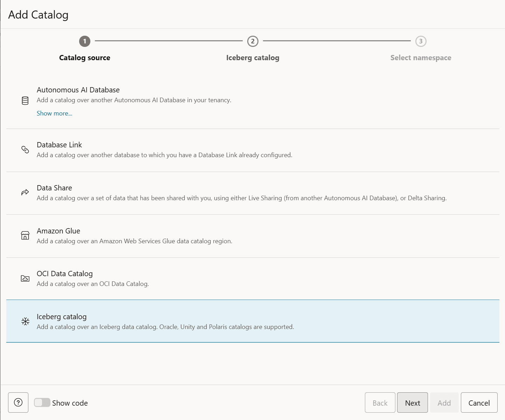Click Amazon Web Services Glue description text
The image size is (505, 420).
tap(134, 241)
